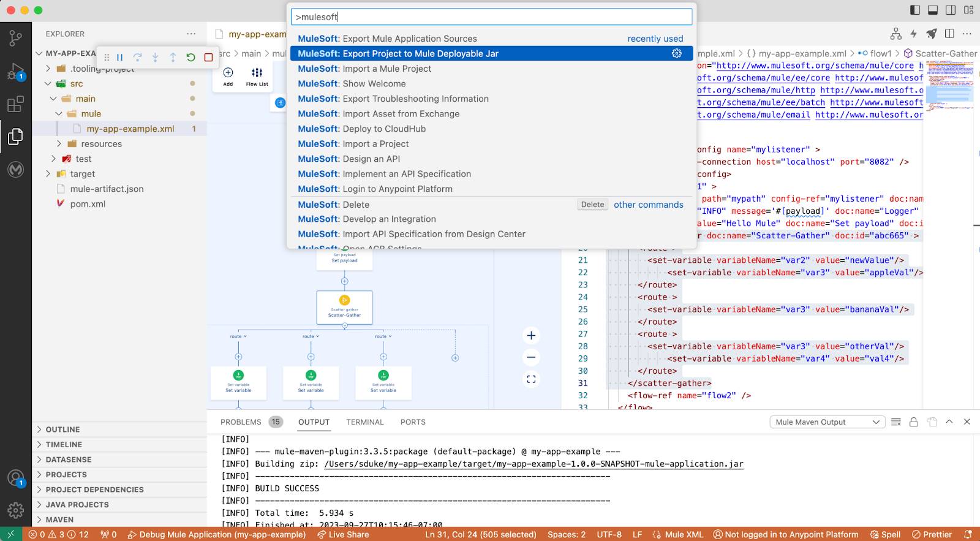This screenshot has height=541, width=980.
Task: Pause the debug session
Action: (x=120, y=57)
